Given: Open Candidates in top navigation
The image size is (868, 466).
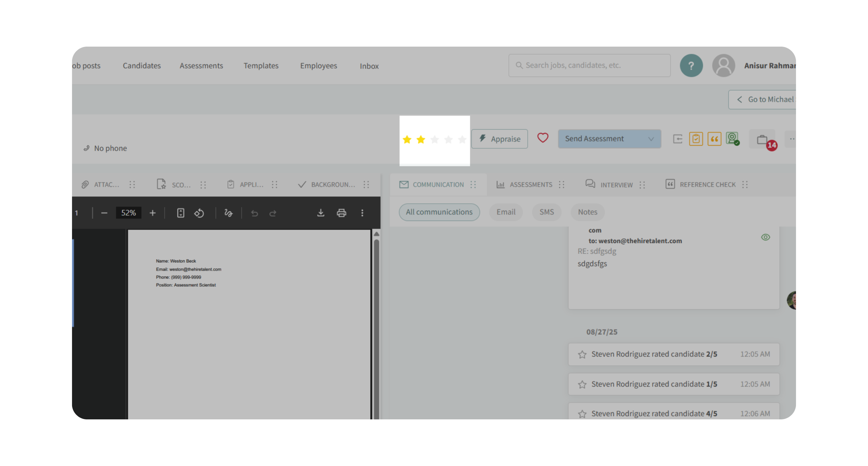Looking at the screenshot, I should (x=141, y=66).
